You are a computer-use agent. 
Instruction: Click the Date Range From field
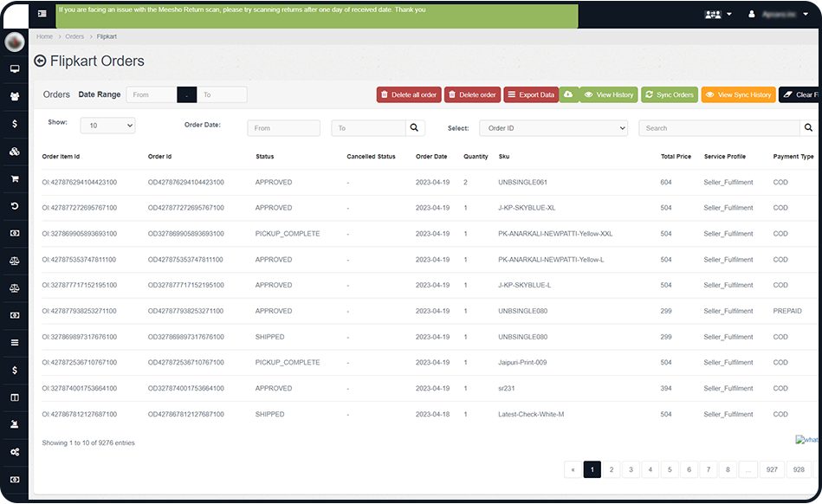point(152,94)
